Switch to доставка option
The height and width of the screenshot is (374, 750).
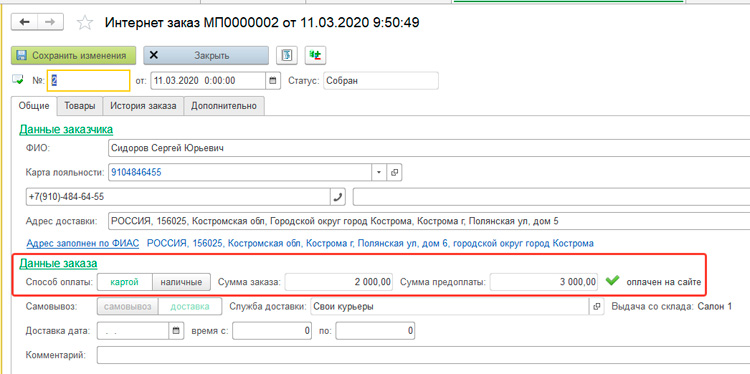click(190, 307)
